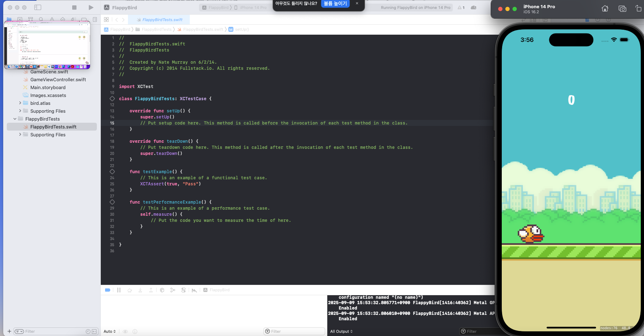The height and width of the screenshot is (336, 644).
Task: Click FlappyBird project in breadcrumb bar
Action: [117, 29]
